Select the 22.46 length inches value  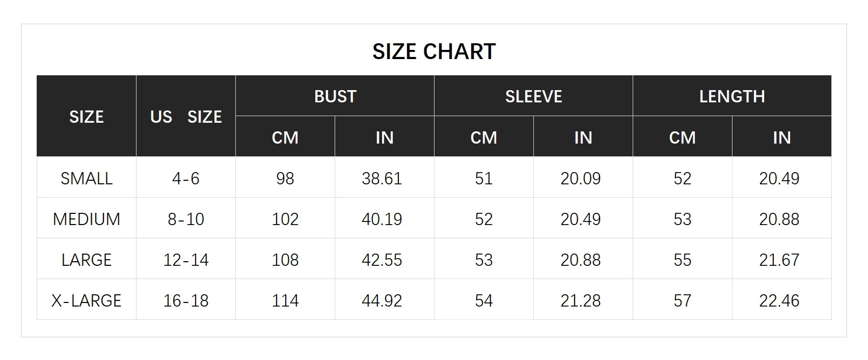(779, 300)
